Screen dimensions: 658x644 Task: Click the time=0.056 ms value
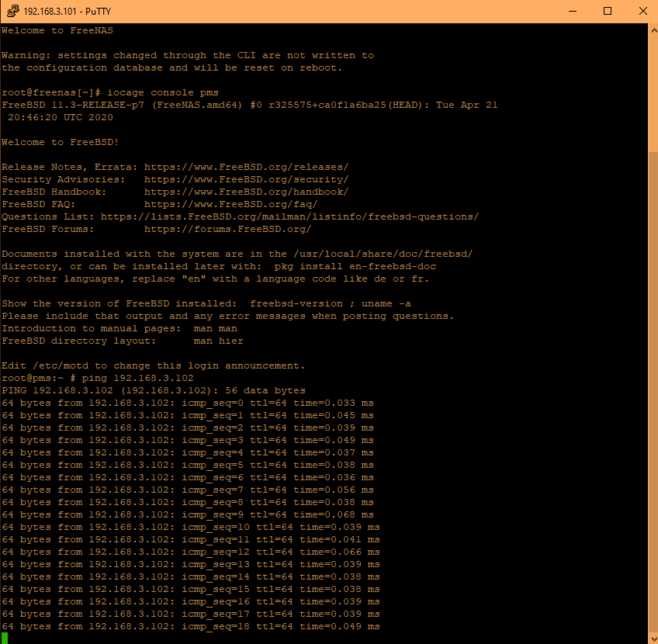pyautogui.click(x=334, y=490)
